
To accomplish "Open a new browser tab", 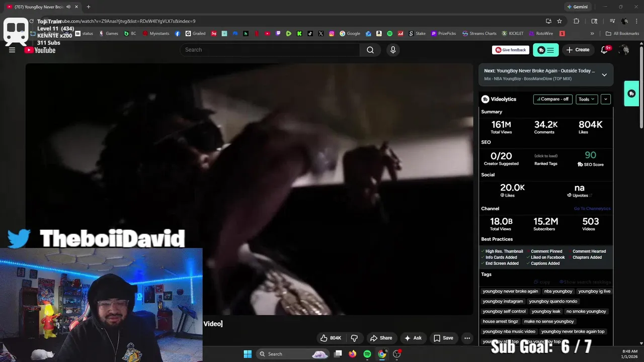I will click(x=89, y=7).
